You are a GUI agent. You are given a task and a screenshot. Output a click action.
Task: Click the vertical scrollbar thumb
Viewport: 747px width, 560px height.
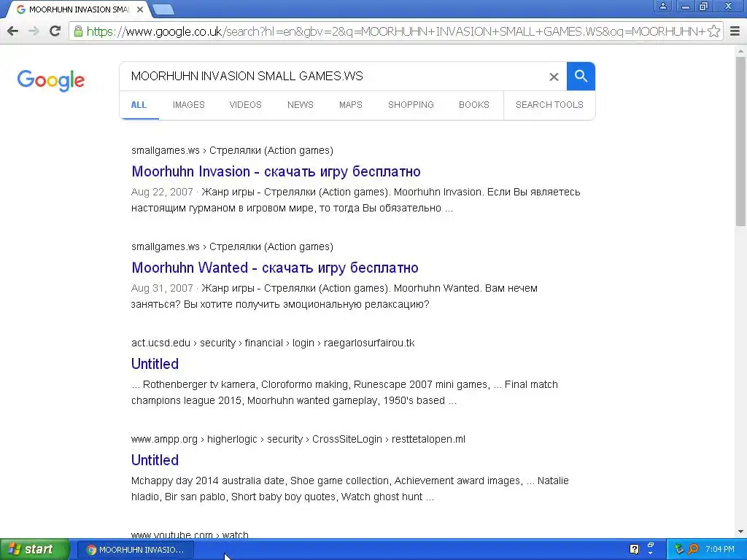point(741,141)
